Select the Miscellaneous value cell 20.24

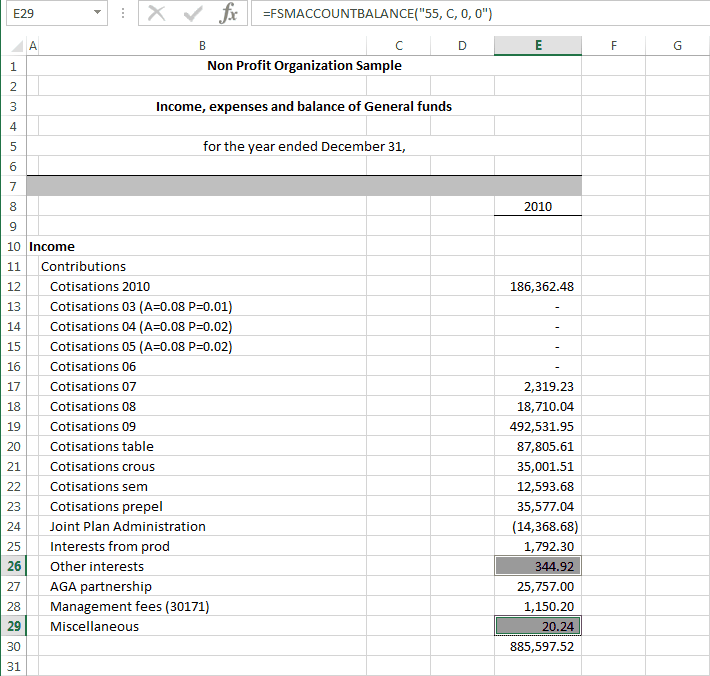[538, 626]
